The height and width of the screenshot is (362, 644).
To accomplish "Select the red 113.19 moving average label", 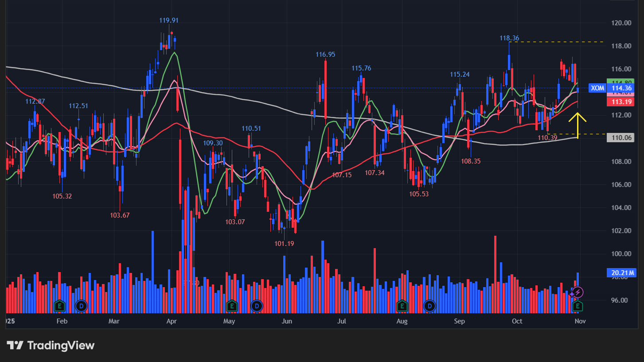I will [x=621, y=102].
